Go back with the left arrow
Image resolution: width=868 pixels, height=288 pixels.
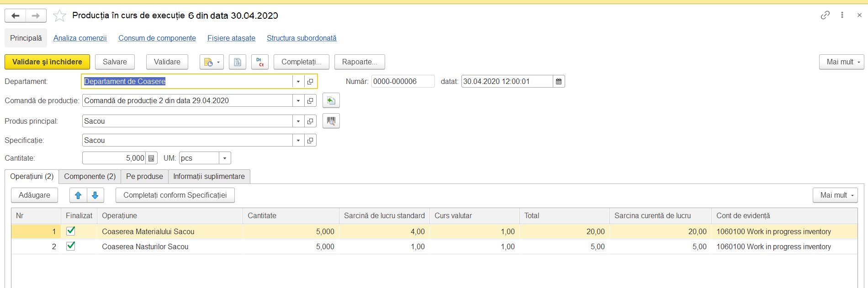[15, 16]
